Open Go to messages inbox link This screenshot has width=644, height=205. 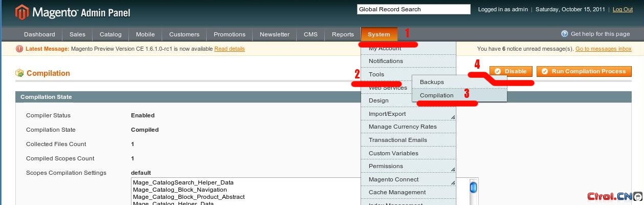click(x=604, y=49)
